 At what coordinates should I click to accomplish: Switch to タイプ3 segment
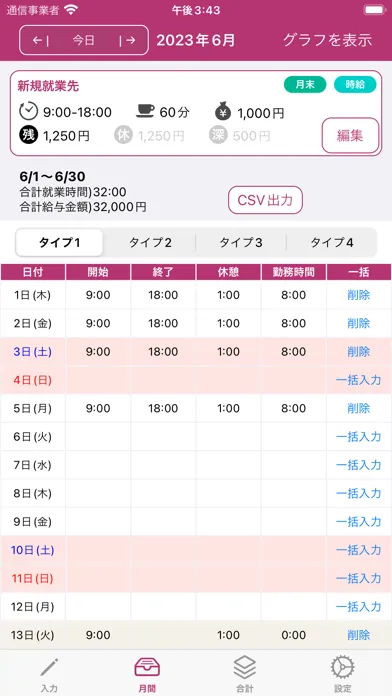pyautogui.click(x=241, y=243)
